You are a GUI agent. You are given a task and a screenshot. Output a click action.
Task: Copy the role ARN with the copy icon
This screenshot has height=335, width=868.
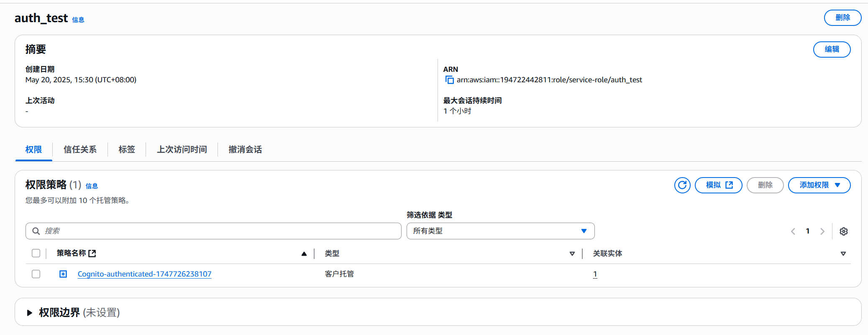pos(450,80)
